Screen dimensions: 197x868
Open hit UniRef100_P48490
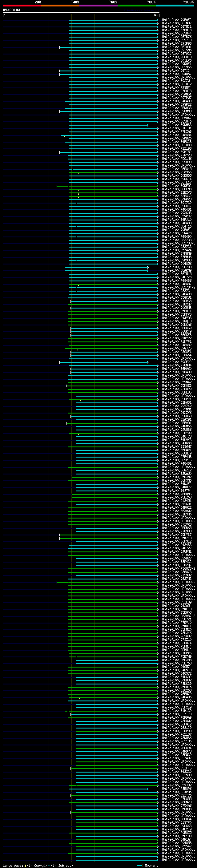click(x=177, y=237)
